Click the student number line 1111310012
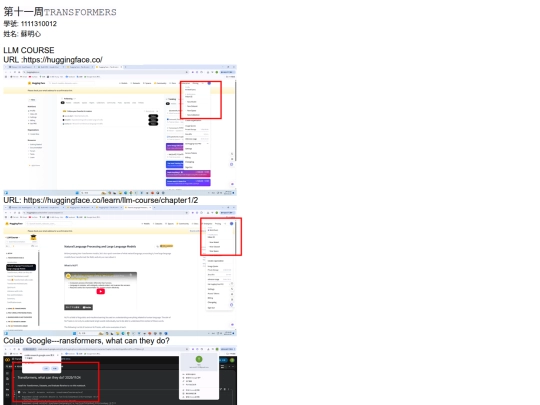The image size is (540, 405). [30, 24]
